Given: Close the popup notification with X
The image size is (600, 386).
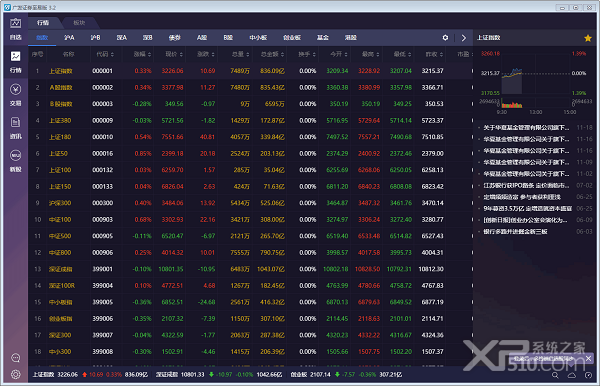Looking at the screenshot, I should click(589, 358).
